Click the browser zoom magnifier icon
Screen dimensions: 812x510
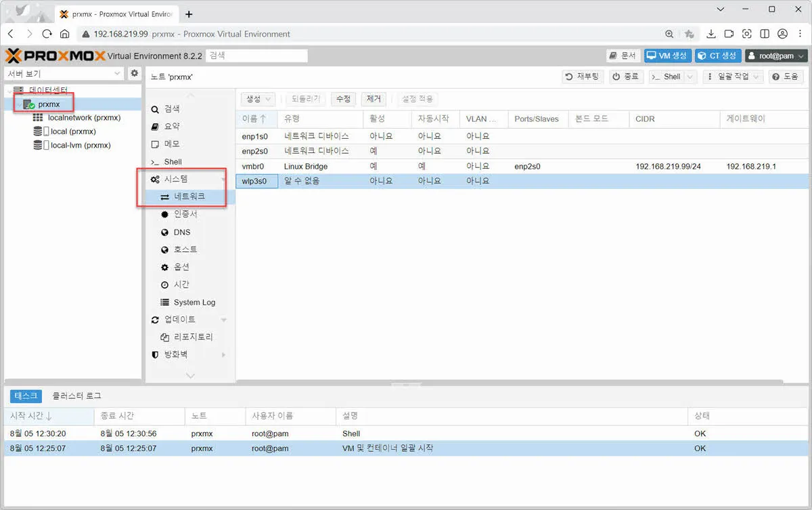669,34
